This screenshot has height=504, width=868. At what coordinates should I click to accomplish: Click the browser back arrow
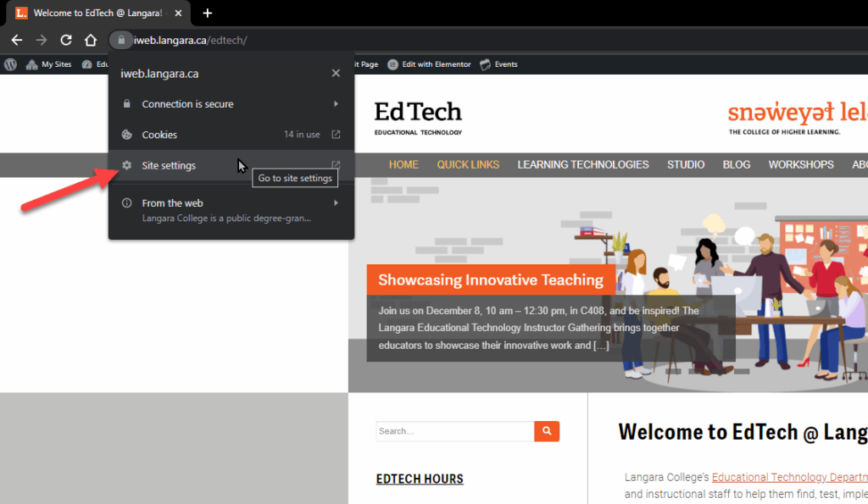pyautogui.click(x=17, y=40)
